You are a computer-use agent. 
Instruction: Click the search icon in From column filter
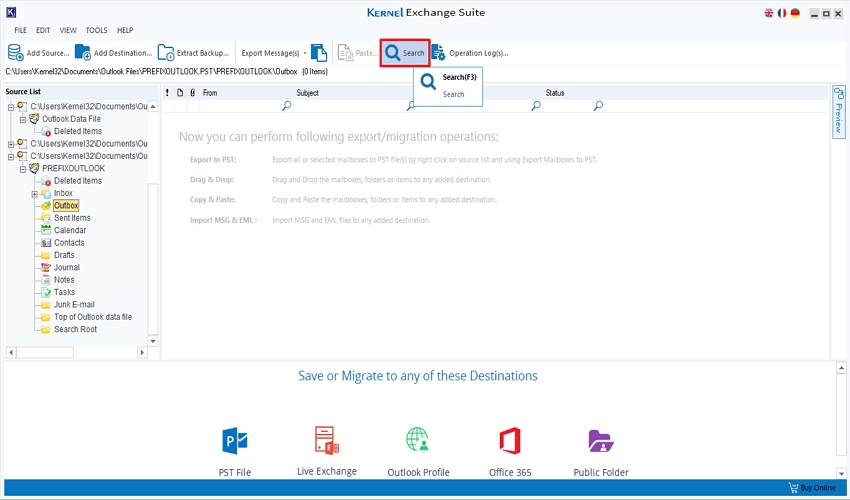pos(287,106)
